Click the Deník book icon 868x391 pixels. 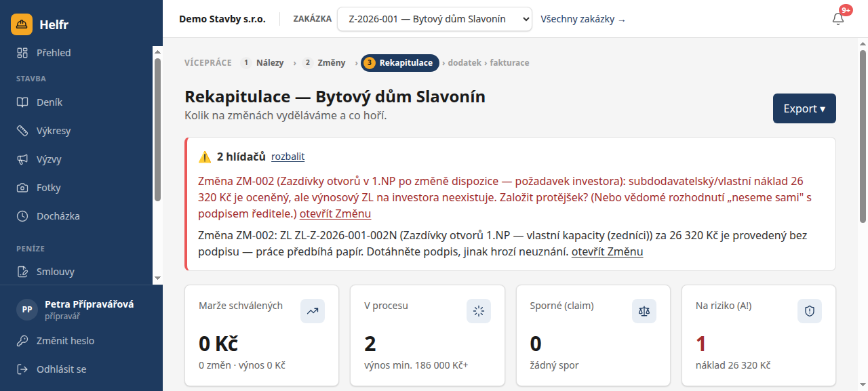(x=22, y=102)
